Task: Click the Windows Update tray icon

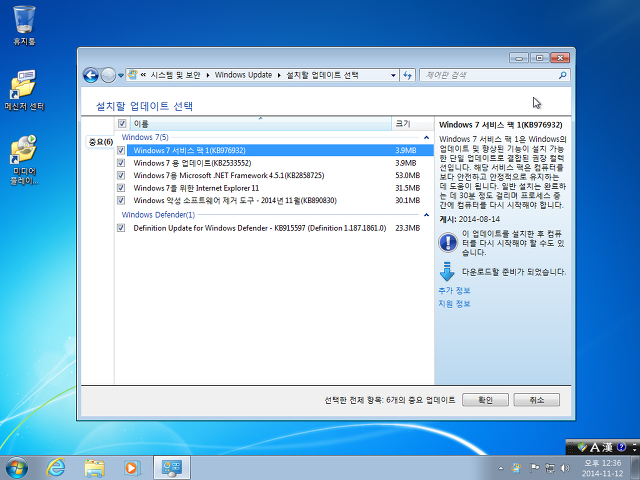Action: (516, 468)
